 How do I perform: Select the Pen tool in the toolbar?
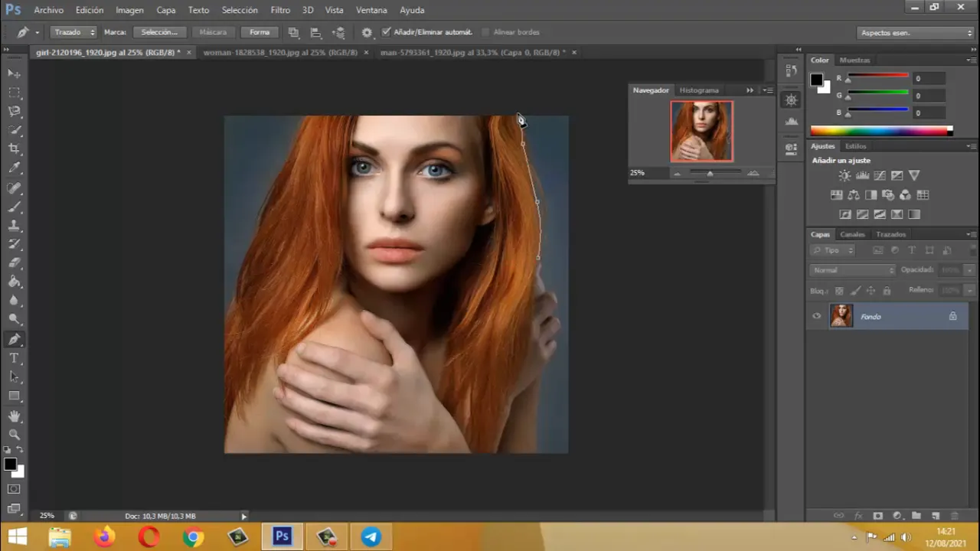click(x=14, y=339)
